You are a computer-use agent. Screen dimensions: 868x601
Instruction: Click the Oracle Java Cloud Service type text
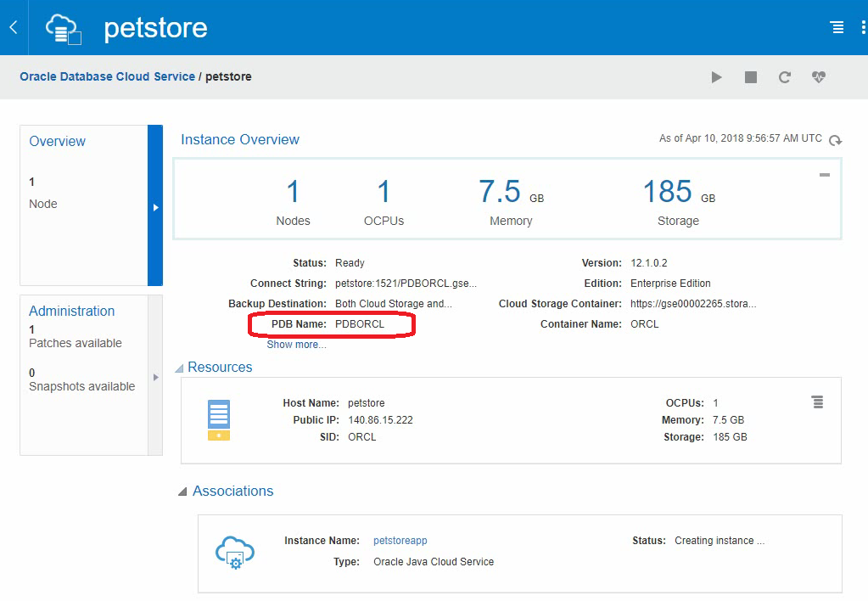point(434,562)
